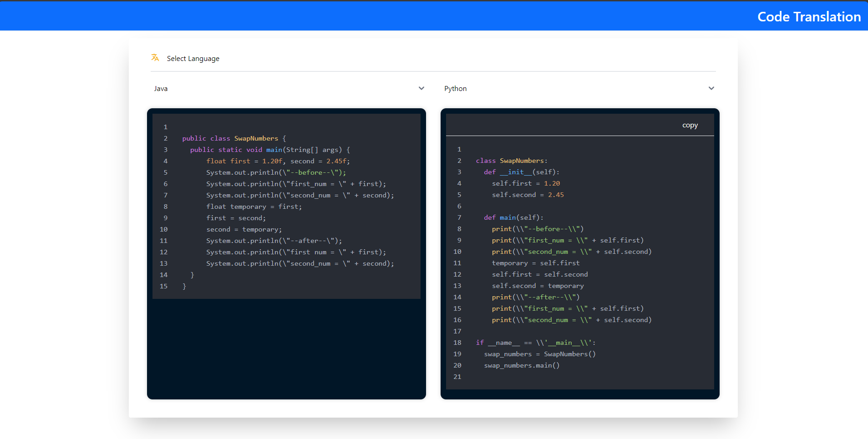Click the copy button above the Python code
Image resolution: width=868 pixels, height=439 pixels.
(x=690, y=125)
